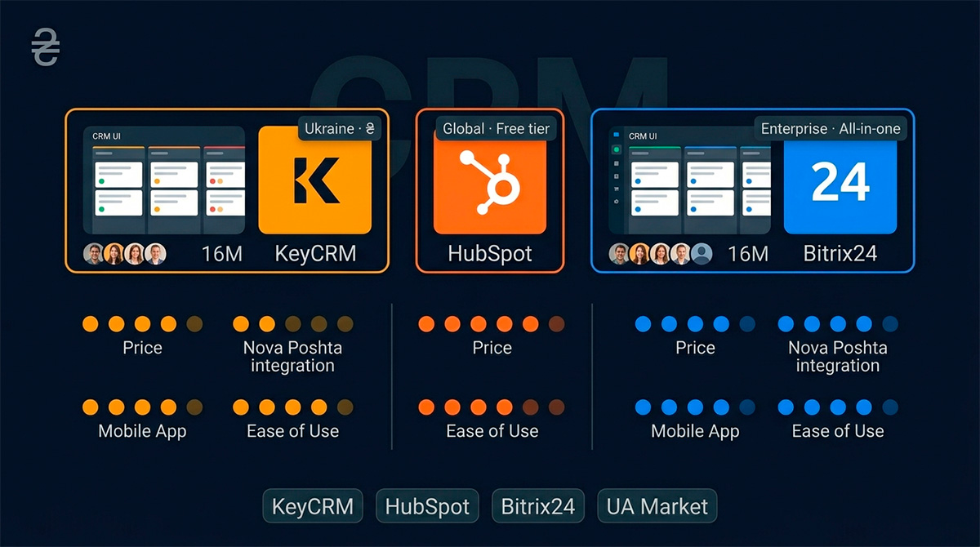Image resolution: width=980 pixels, height=547 pixels.
Task: Click the orange KeyCRM K logo
Action: coord(314,180)
